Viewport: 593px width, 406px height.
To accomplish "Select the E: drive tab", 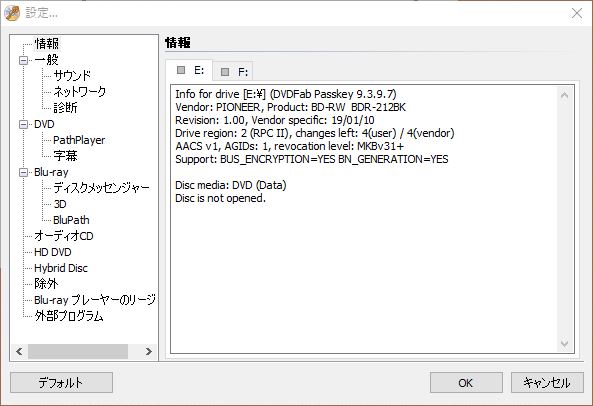I will (x=189, y=70).
